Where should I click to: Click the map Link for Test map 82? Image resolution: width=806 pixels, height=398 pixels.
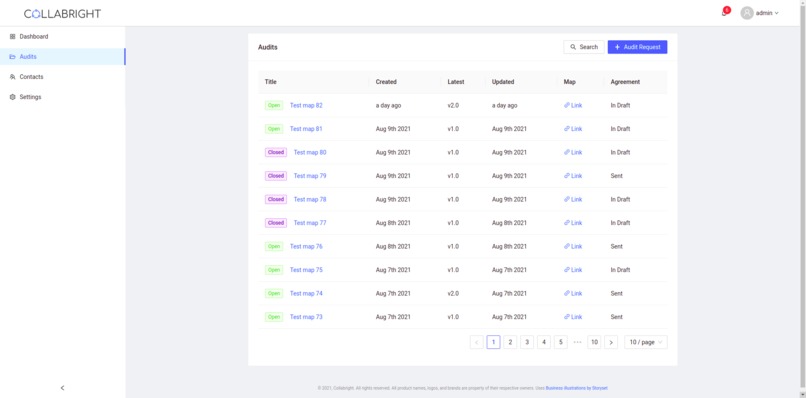(x=573, y=105)
